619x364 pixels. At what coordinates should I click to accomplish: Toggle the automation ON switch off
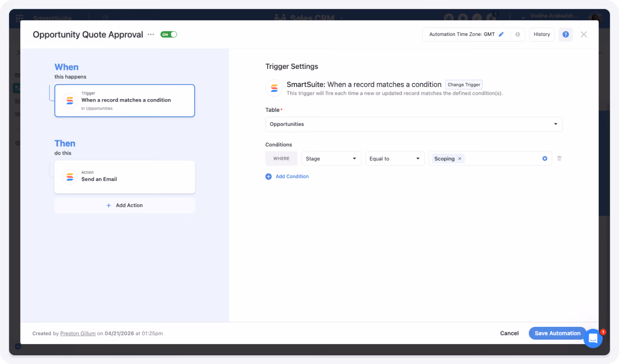click(x=168, y=35)
